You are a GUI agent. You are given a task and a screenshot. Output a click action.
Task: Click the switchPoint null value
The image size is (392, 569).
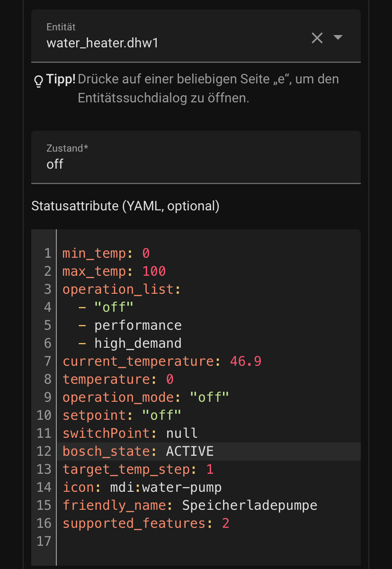(x=182, y=434)
